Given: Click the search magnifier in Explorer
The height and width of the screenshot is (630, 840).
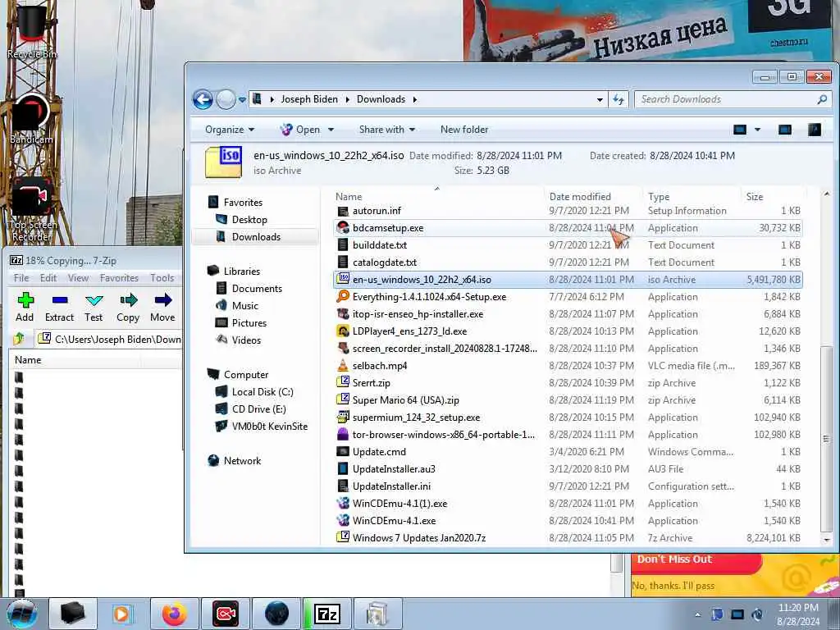Looking at the screenshot, I should [x=822, y=99].
